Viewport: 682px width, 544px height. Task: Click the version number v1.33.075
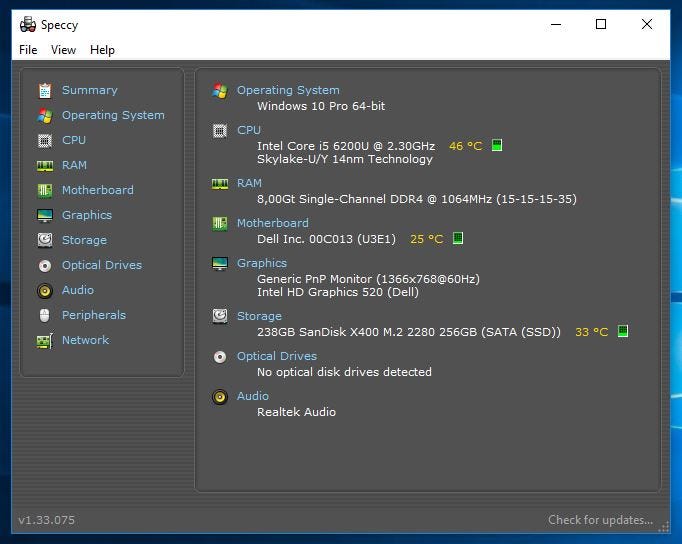[x=47, y=520]
